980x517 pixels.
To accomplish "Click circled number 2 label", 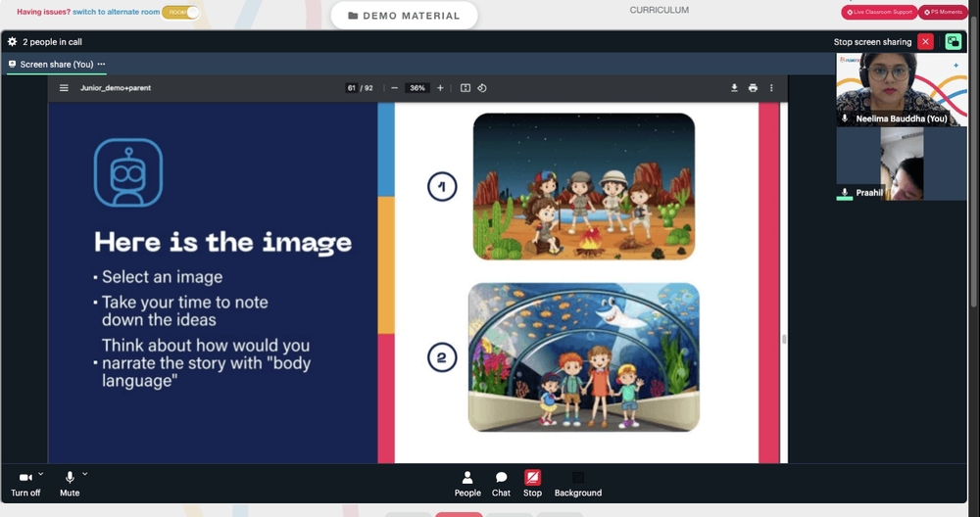I will (442, 357).
